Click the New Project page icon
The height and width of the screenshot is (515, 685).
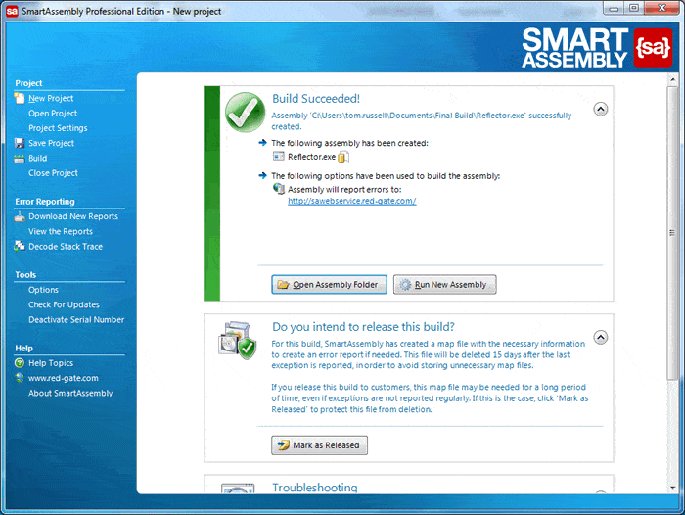coord(20,98)
